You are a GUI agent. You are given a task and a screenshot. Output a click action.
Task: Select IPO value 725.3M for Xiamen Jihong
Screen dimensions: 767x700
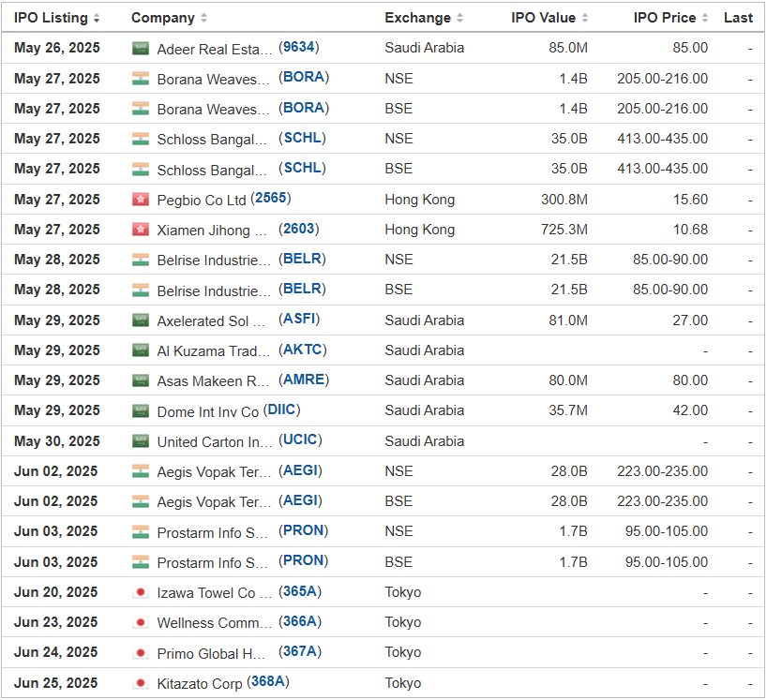click(564, 230)
